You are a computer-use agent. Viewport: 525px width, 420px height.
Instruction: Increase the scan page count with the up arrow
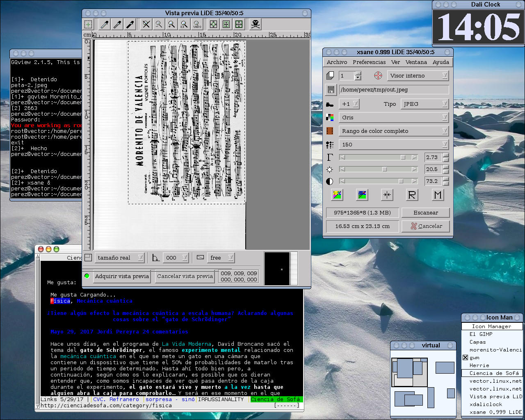[x=358, y=73]
